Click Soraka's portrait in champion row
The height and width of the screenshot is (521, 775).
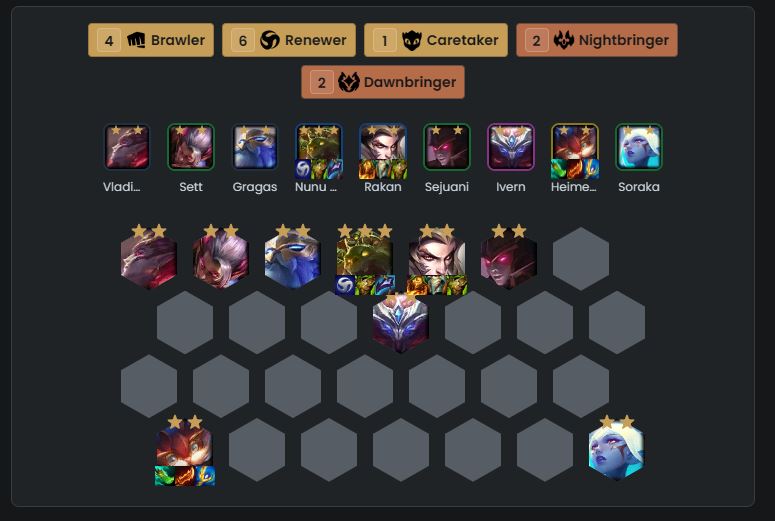[639, 147]
